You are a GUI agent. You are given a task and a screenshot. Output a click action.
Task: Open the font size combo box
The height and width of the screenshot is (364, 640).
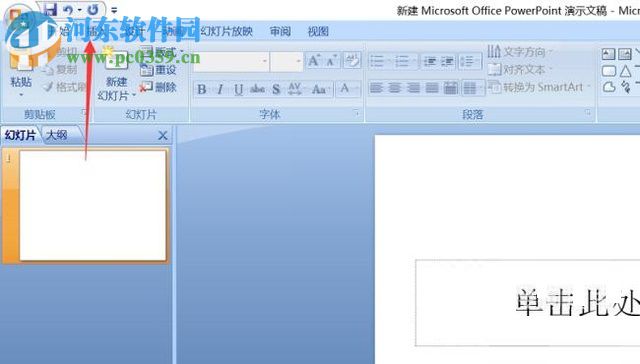287,61
